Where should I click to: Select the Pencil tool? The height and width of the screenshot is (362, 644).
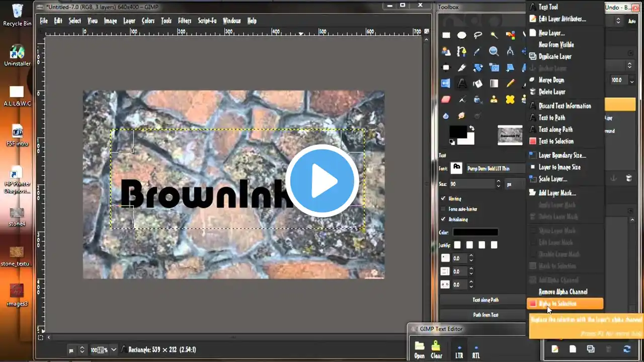[510, 83]
